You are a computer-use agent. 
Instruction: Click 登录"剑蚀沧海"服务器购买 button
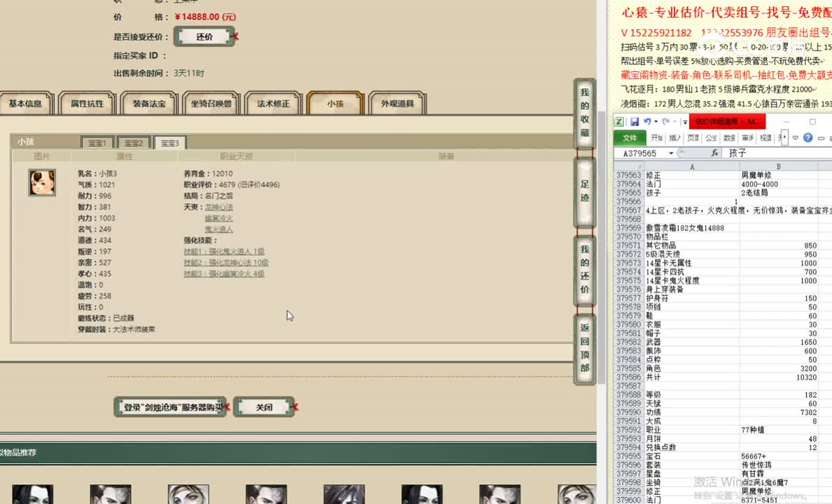pos(170,407)
